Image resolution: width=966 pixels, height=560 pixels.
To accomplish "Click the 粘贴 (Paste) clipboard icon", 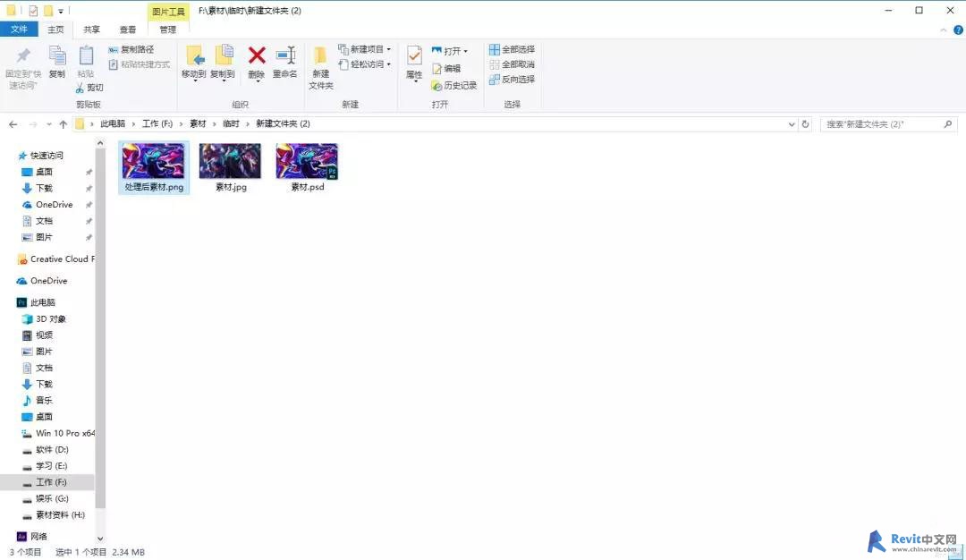I will (x=86, y=56).
